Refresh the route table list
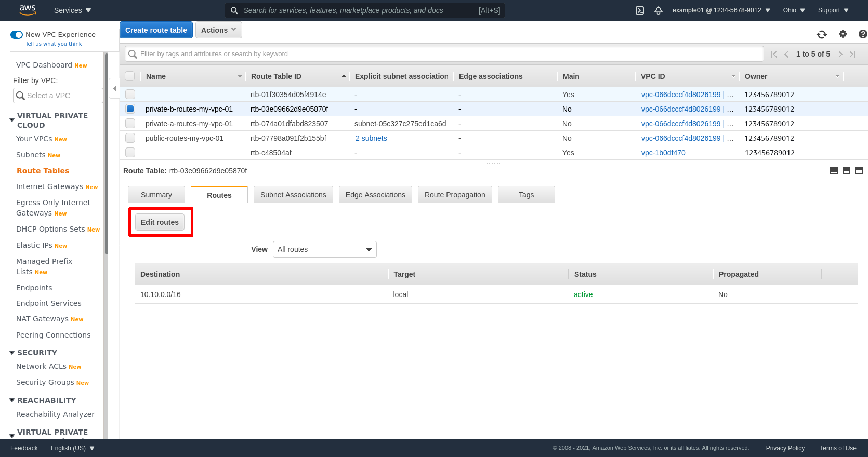The width and height of the screenshot is (868, 457). pyautogui.click(x=822, y=34)
